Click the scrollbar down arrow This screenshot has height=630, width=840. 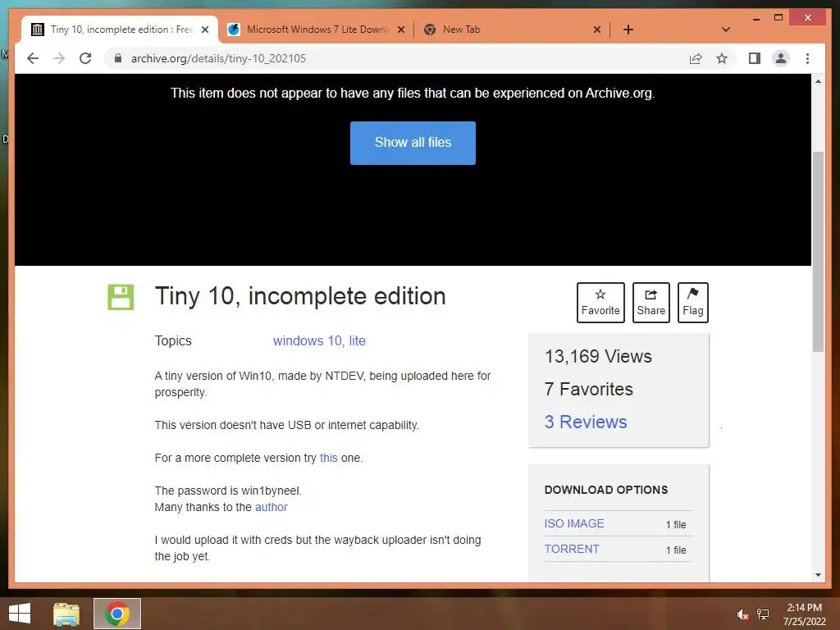818,575
